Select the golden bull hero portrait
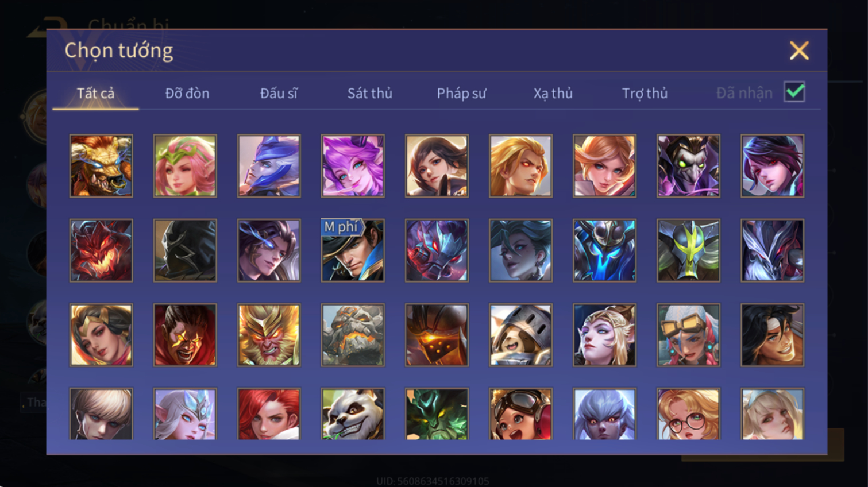The width and height of the screenshot is (868, 487). (101, 166)
